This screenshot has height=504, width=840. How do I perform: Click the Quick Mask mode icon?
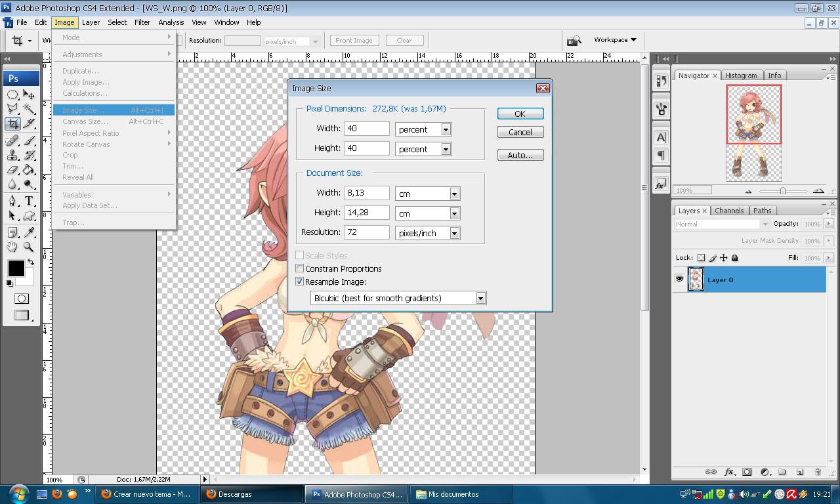(22, 299)
